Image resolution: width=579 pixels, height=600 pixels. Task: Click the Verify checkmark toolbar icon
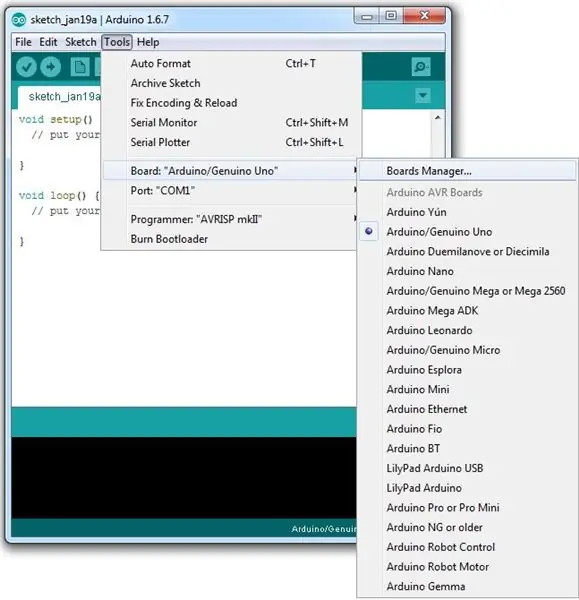(26, 67)
